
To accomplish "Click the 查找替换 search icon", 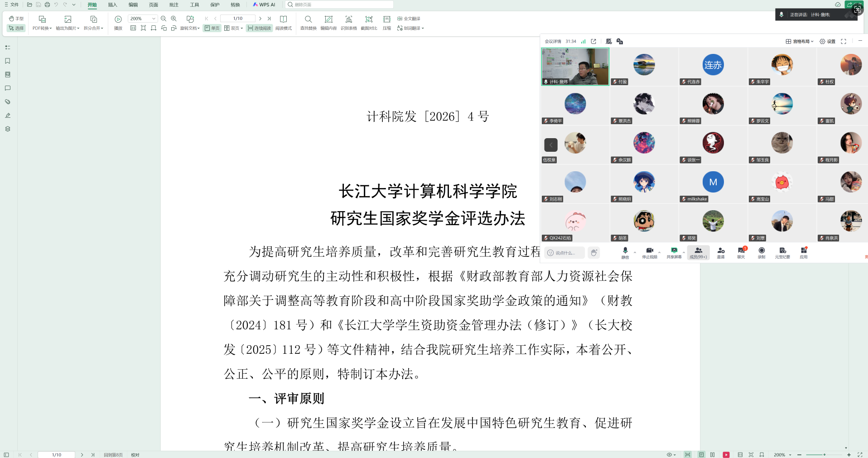I will 308,19.
